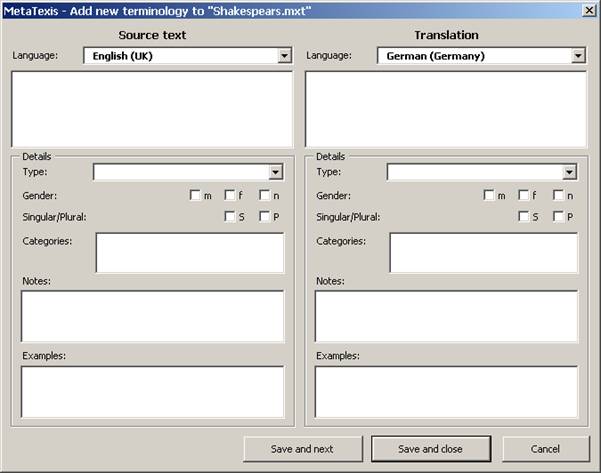
Task: Cancel adding new terminology
Action: 546,449
